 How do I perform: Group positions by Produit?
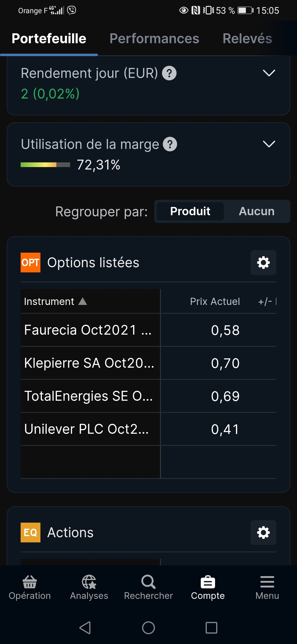[190, 211]
